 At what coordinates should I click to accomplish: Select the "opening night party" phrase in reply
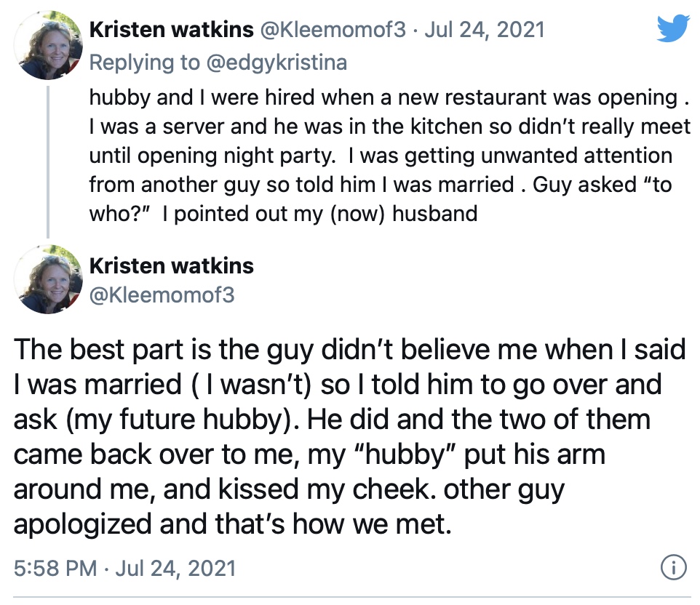[234, 156]
